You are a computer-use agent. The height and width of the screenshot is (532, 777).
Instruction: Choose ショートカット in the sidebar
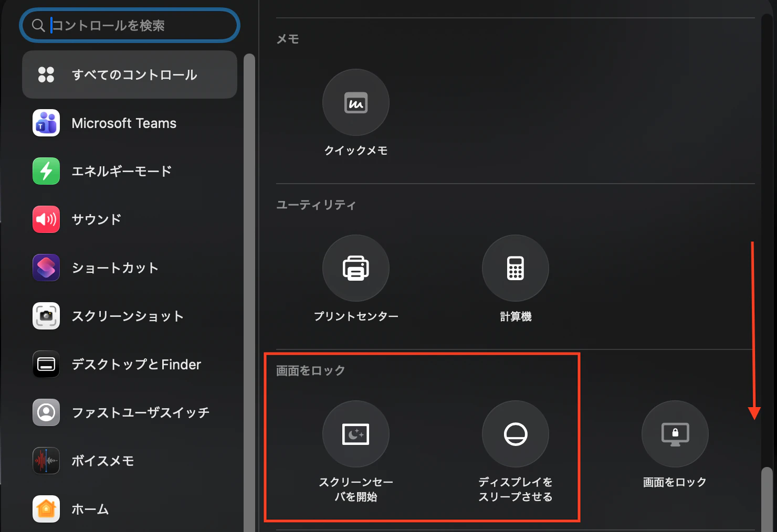pyautogui.click(x=130, y=268)
